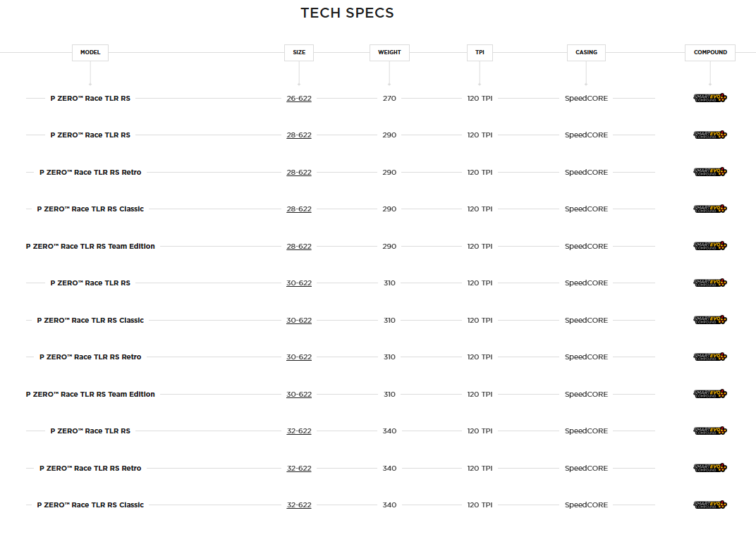Image resolution: width=756 pixels, height=544 pixels.
Task: Open the 26-622 size link
Action: point(299,99)
